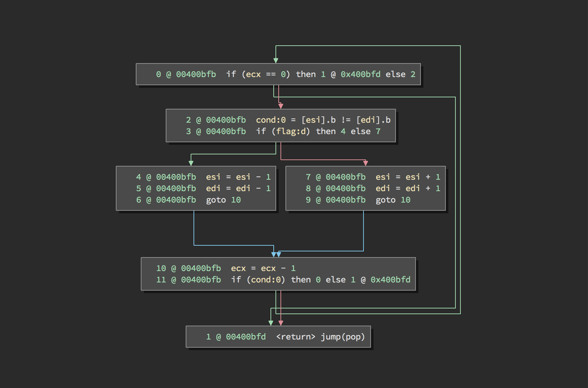The height and width of the screenshot is (388, 588).
Task: Follow "goto 10" on instruction line 6
Action: click(223, 200)
